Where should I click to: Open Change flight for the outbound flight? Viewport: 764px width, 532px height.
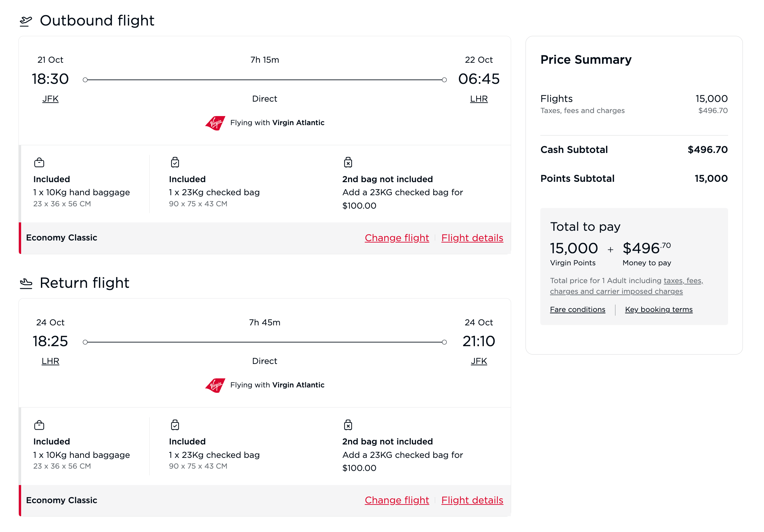point(397,238)
